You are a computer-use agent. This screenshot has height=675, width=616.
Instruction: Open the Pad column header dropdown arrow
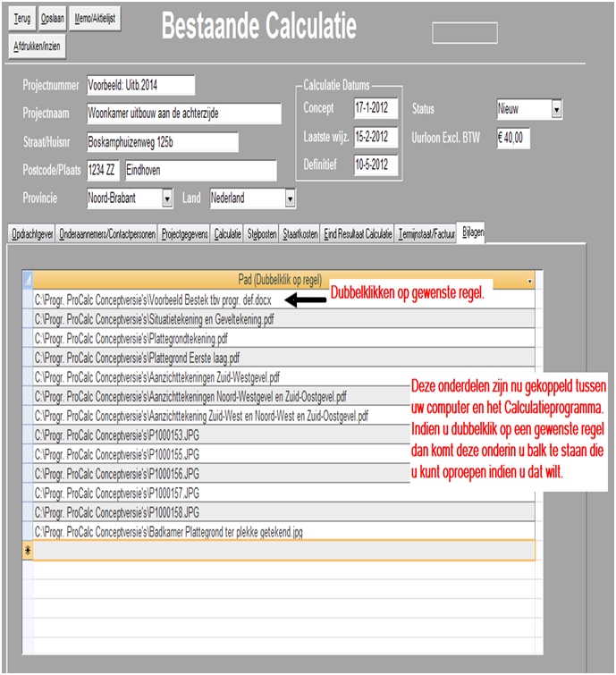coord(530,280)
